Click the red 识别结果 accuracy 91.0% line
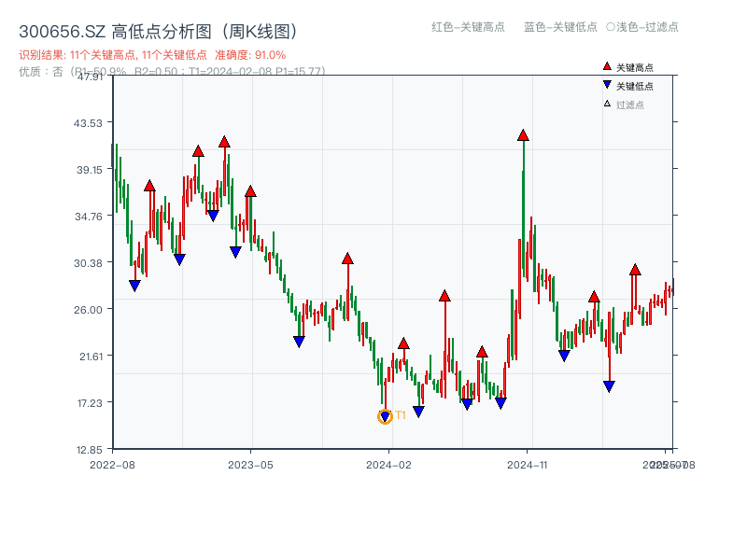747x560 pixels. pos(152,55)
